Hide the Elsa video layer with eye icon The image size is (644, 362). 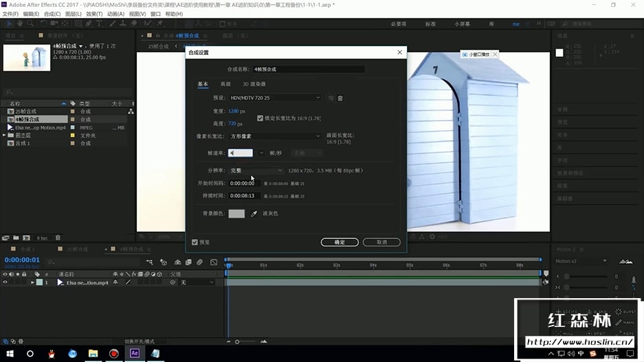5,282
